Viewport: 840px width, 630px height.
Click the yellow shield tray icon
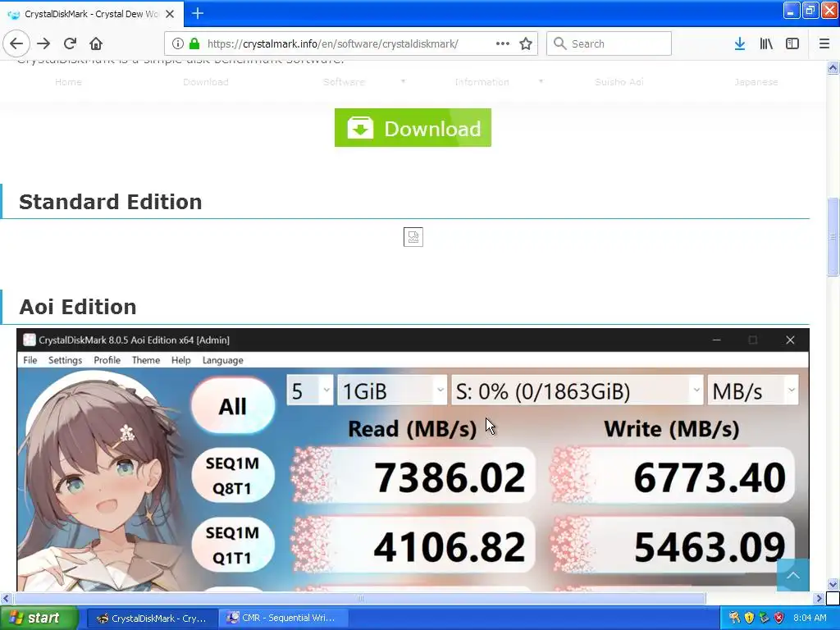tap(749, 618)
